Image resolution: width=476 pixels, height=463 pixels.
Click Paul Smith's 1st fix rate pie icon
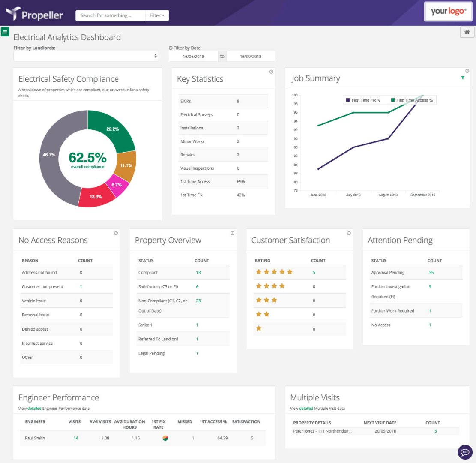pos(165,438)
